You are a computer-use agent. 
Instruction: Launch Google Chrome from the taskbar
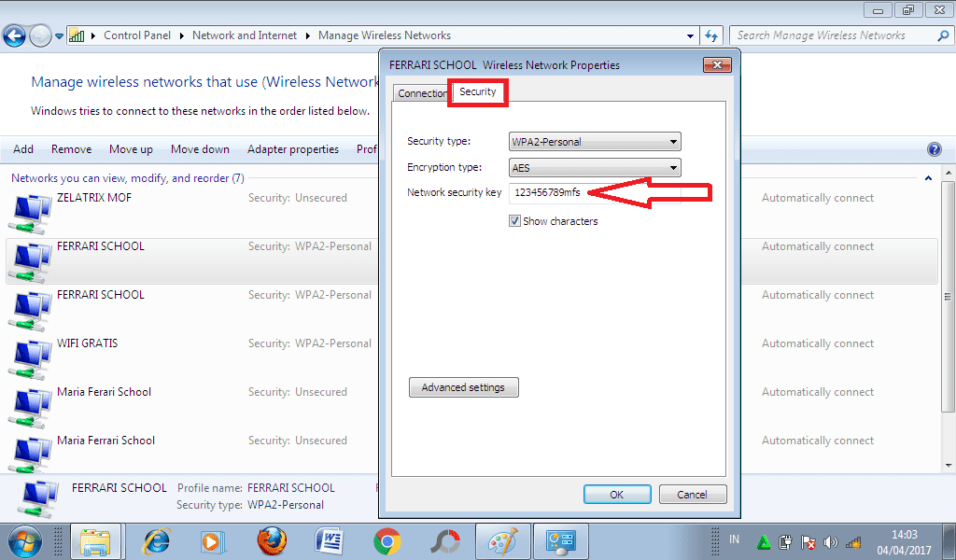pos(387,541)
